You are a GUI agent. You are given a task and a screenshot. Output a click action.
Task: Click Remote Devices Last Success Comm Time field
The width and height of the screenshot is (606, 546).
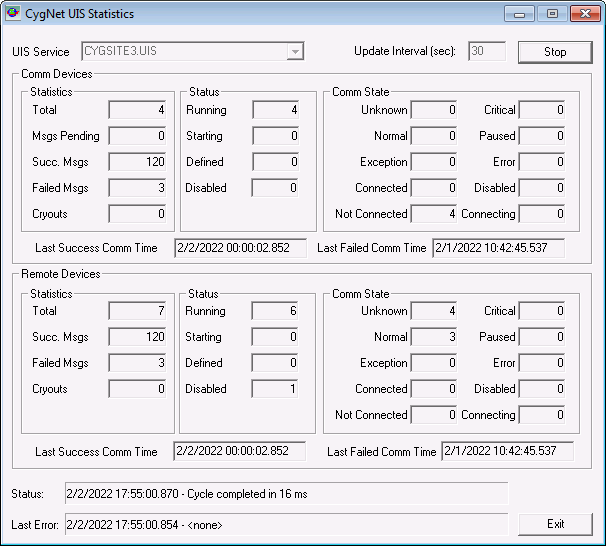240,451
